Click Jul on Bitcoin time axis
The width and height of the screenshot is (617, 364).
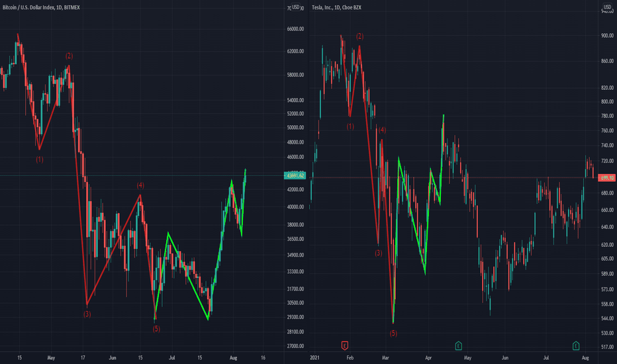tap(171, 357)
